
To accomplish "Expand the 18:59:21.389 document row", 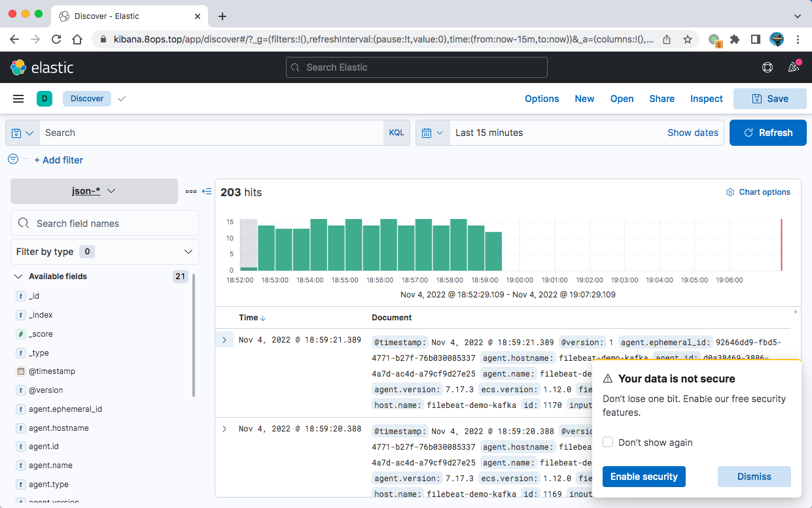I will pyautogui.click(x=224, y=340).
